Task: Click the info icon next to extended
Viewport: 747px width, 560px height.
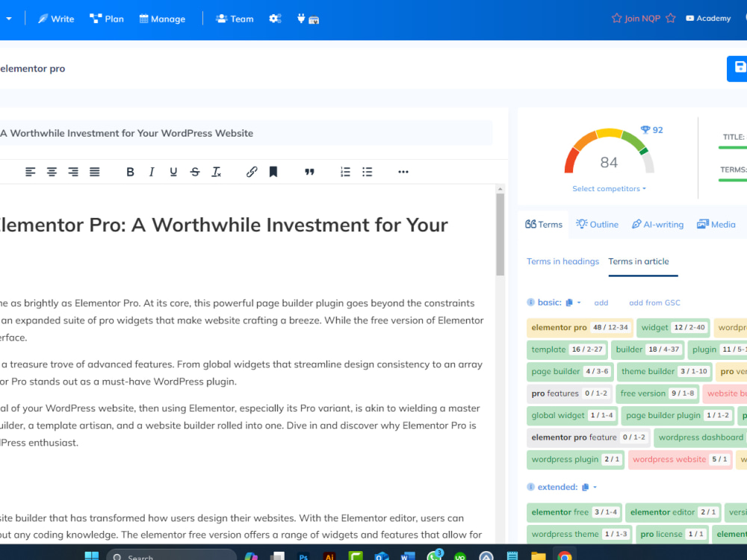Action: coord(530,487)
